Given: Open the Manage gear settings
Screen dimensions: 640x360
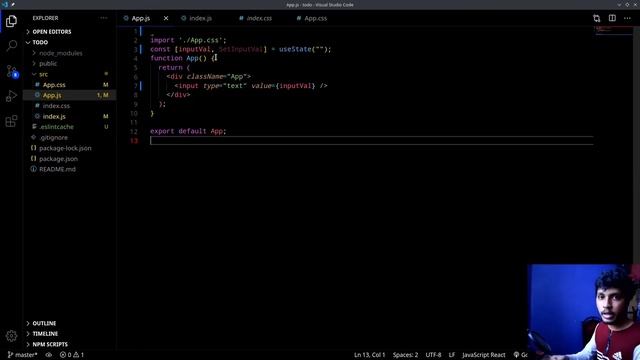Looking at the screenshot, I should tap(11, 336).
